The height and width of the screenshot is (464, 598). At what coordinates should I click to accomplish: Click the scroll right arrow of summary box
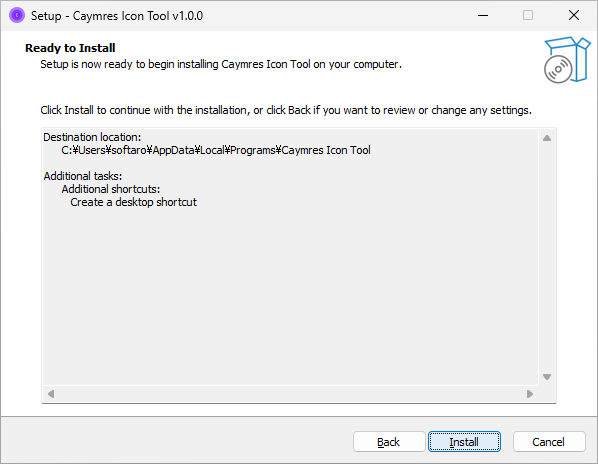[x=530, y=393]
